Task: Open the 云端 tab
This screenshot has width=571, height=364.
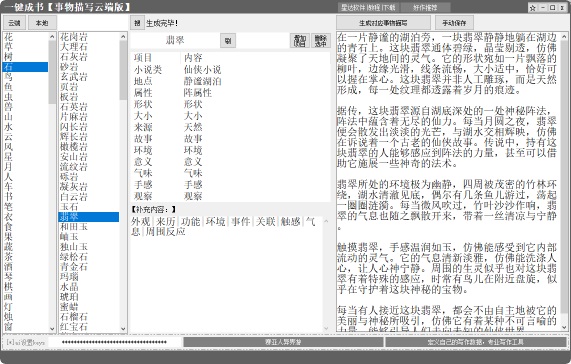Action: click(x=14, y=23)
